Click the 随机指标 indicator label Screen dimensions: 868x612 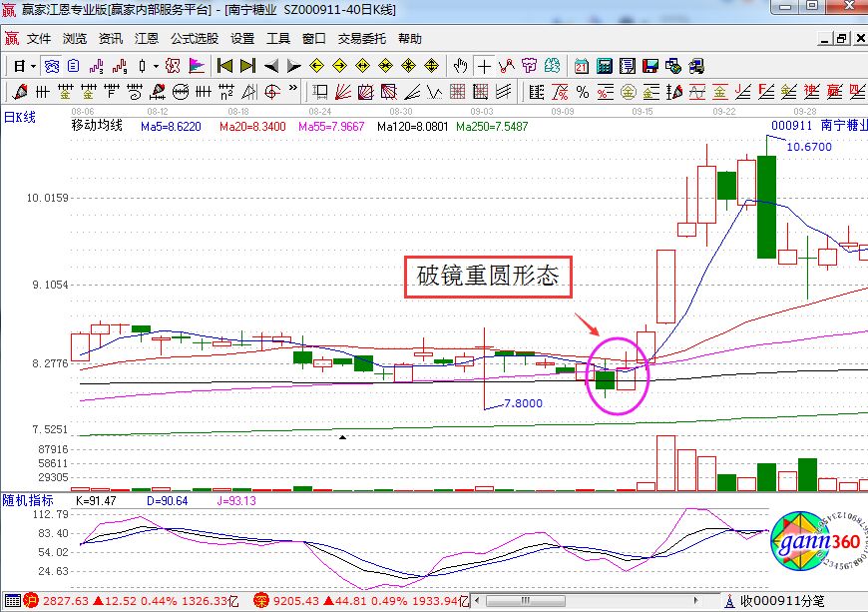pos(27,499)
